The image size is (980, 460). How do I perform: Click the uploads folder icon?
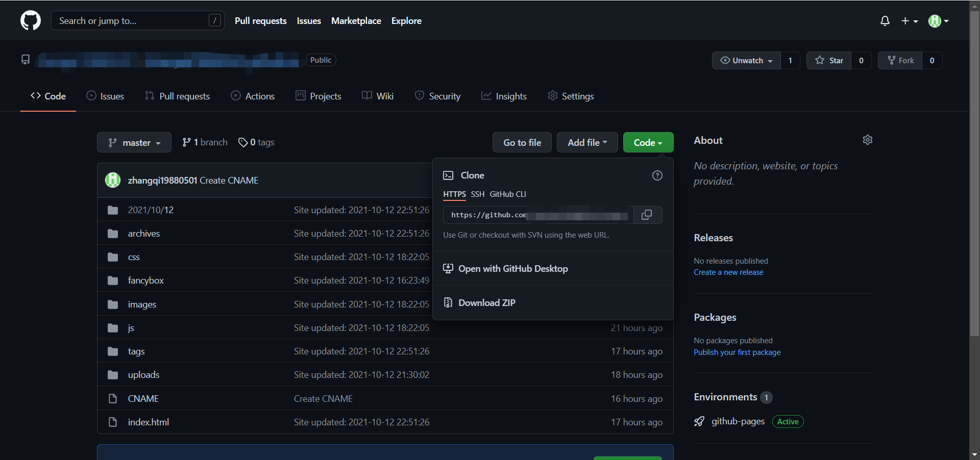click(x=113, y=375)
